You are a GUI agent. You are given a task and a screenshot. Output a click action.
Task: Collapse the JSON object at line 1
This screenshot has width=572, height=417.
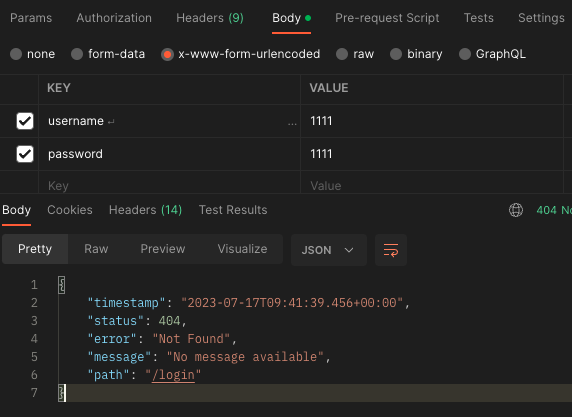point(62,285)
